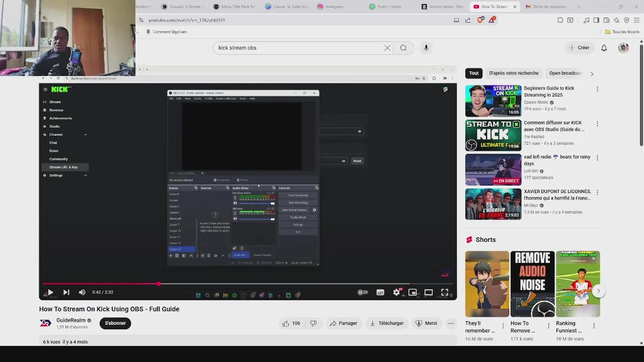The image size is (644, 362).
Task: Open Comment diffuser sur KICK video
Action: [493, 135]
